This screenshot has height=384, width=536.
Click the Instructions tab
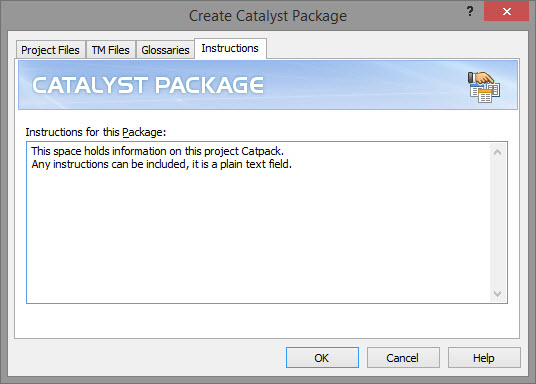tap(230, 49)
